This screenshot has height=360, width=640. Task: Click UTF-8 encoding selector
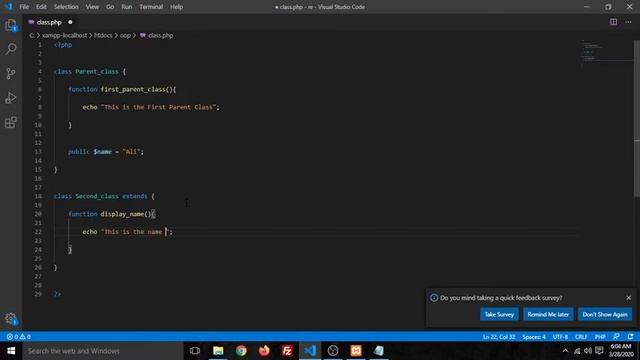pyautogui.click(x=560, y=337)
